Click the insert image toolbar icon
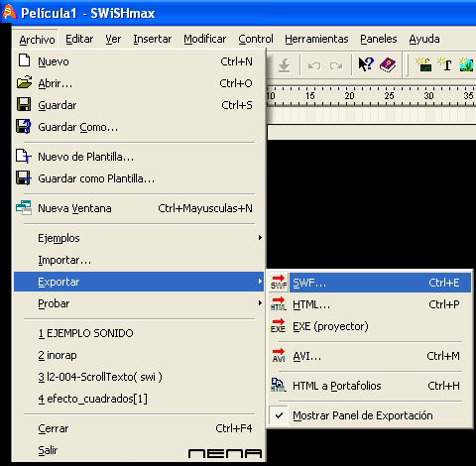The width and height of the screenshot is (476, 466). tap(467, 64)
